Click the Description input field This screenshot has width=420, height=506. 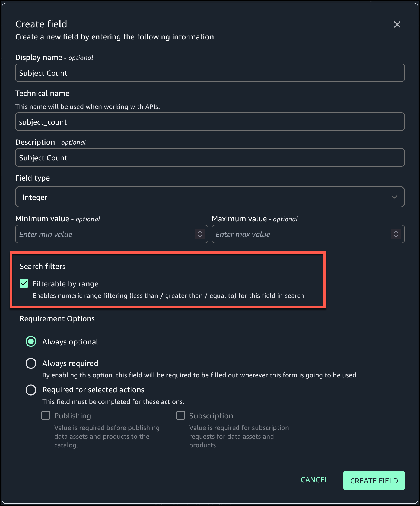point(210,158)
